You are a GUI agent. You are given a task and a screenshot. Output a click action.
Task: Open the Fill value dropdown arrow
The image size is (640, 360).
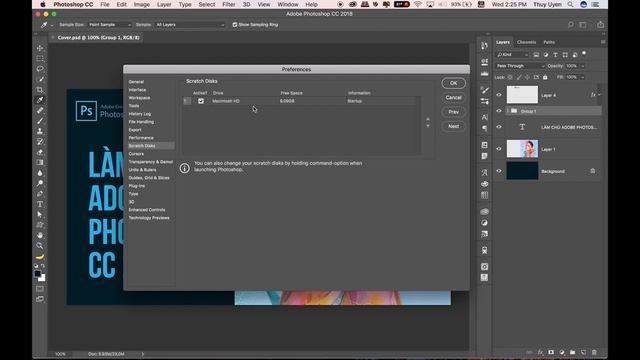click(583, 77)
